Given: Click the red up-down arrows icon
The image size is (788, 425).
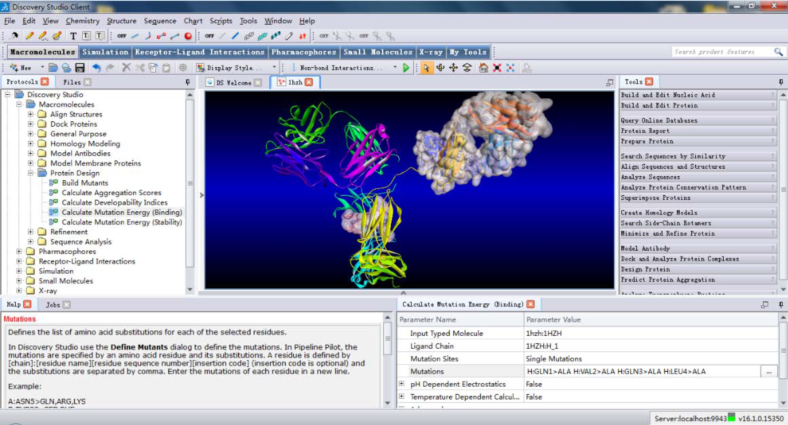Looking at the screenshot, I should click(x=303, y=36).
